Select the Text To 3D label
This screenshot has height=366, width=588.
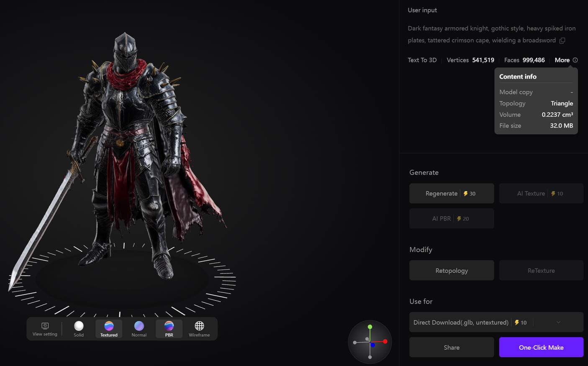point(422,60)
